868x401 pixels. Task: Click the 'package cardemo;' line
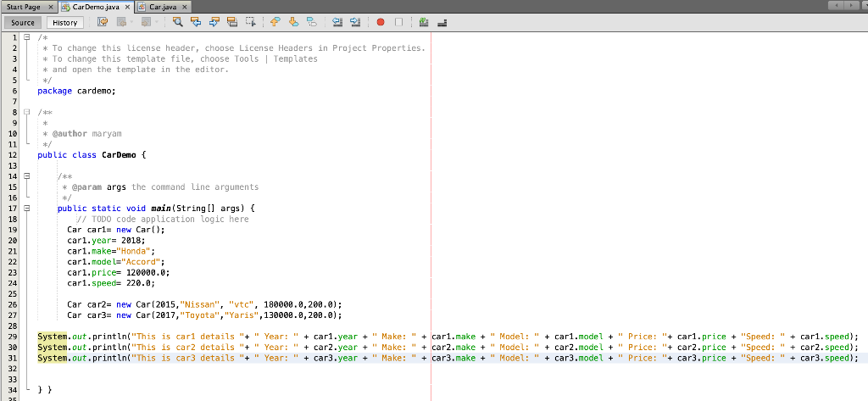pos(77,91)
